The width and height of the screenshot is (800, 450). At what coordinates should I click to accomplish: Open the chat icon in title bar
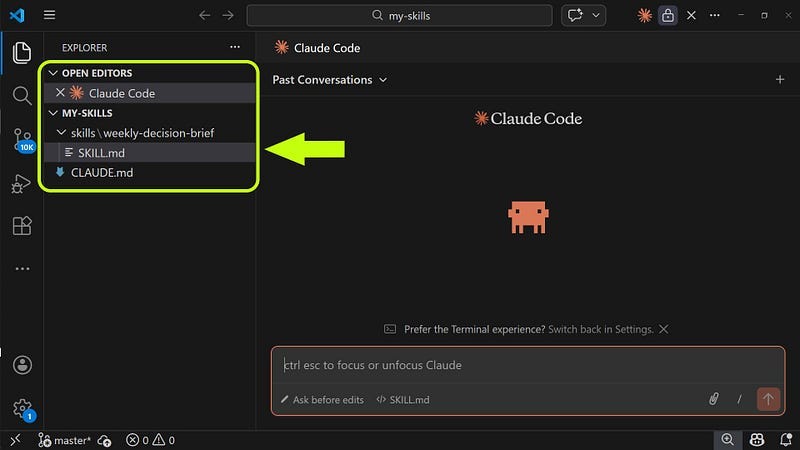pyautogui.click(x=575, y=15)
